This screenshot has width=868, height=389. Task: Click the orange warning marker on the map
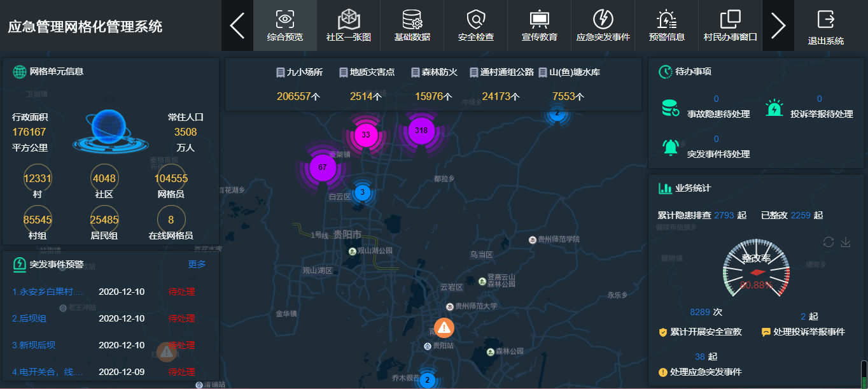click(x=444, y=327)
